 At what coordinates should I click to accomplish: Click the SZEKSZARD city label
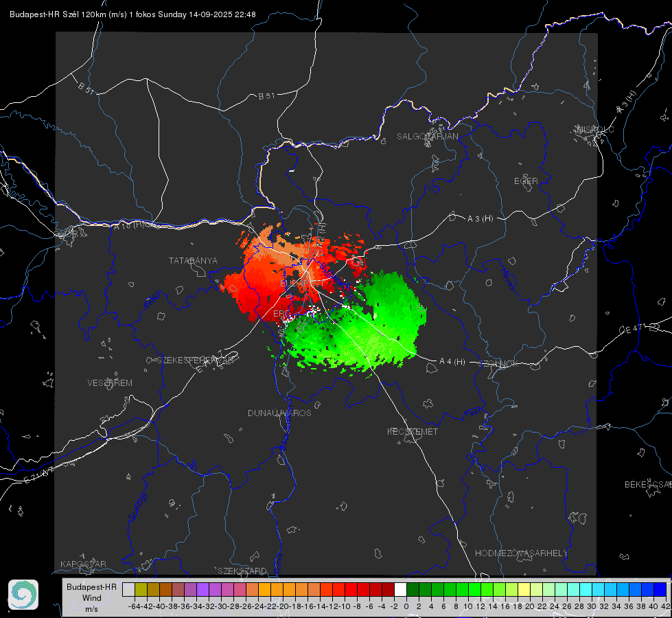tap(242, 571)
